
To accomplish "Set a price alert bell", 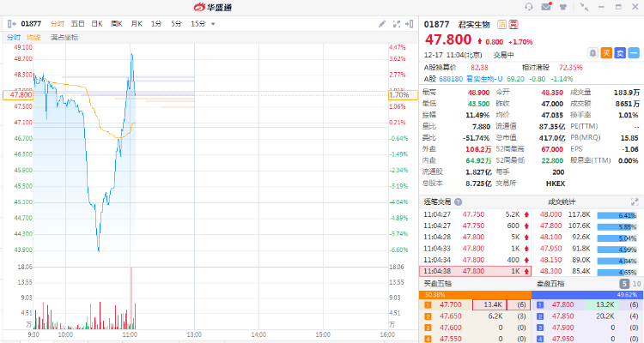I will [592, 53].
